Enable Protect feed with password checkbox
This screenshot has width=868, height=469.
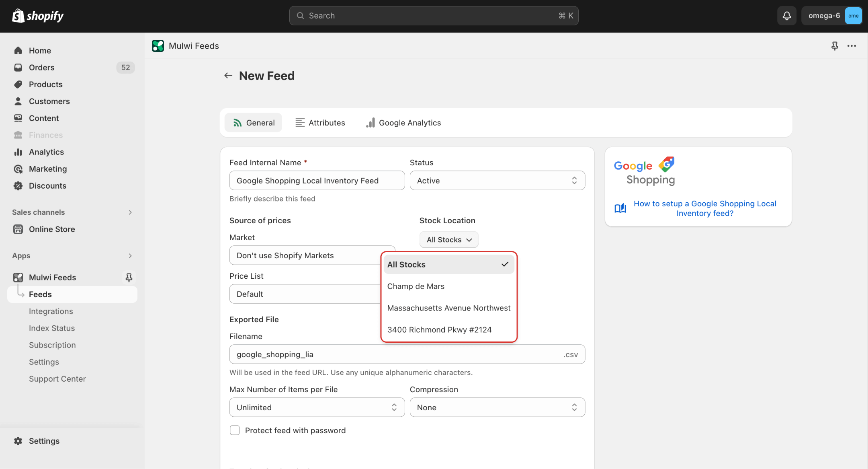tap(235, 430)
